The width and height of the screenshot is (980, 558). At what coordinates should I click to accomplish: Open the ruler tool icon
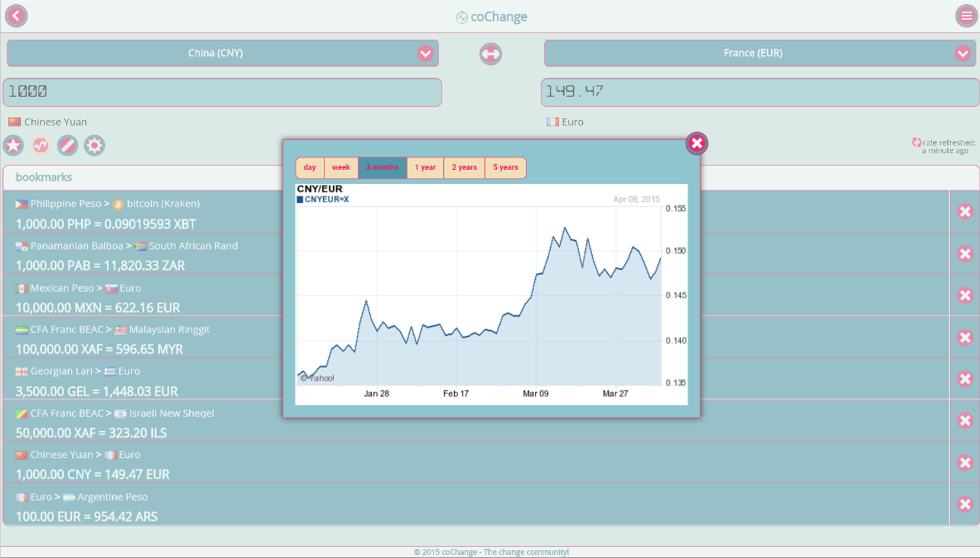coord(68,145)
